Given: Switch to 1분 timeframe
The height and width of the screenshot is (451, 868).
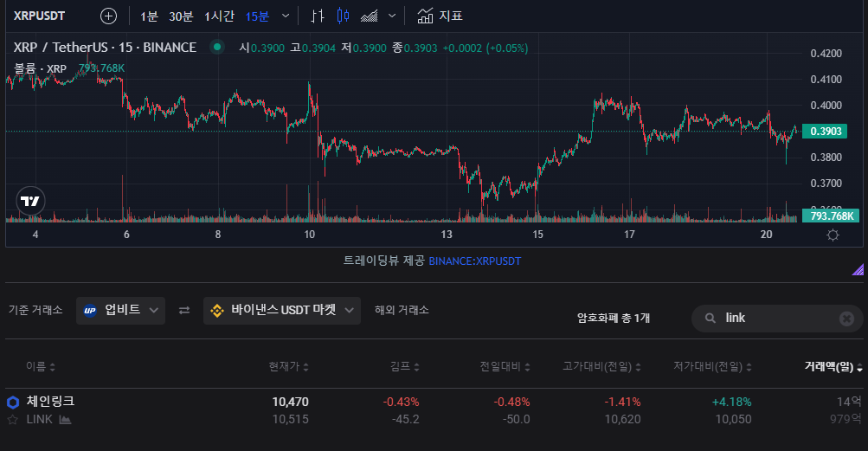Looking at the screenshot, I should (x=149, y=16).
